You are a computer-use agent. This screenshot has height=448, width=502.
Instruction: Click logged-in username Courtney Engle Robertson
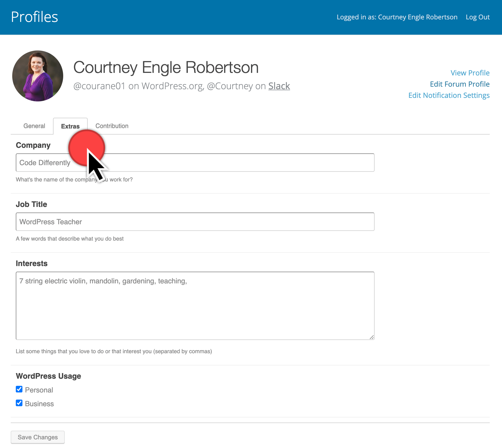(417, 17)
